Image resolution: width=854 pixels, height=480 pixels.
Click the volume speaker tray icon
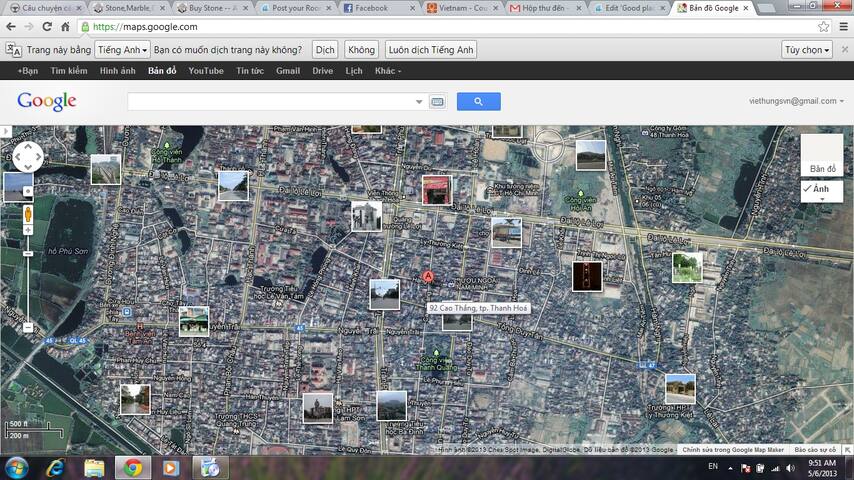pyautogui.click(x=791, y=468)
